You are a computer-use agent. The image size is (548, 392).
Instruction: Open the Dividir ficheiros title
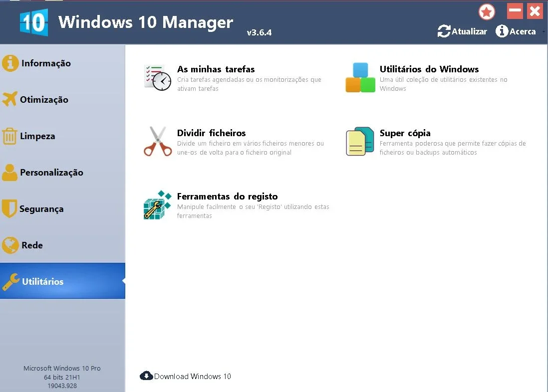coord(211,133)
